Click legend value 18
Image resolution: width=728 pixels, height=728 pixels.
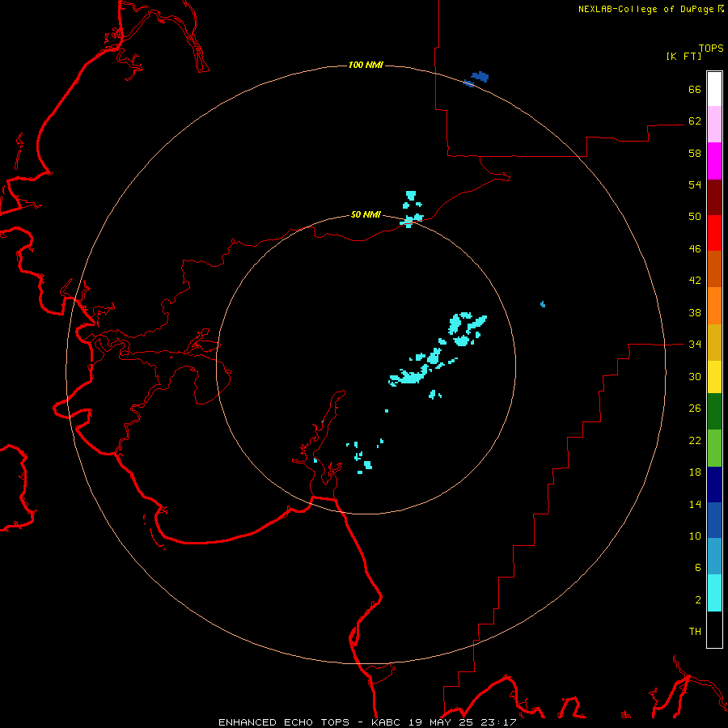click(695, 472)
